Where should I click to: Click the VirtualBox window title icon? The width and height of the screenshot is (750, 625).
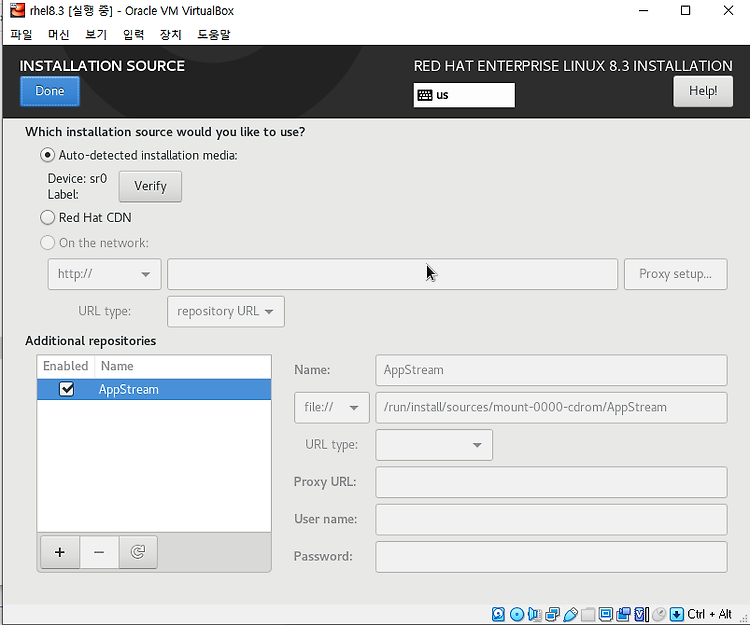[x=17, y=10]
